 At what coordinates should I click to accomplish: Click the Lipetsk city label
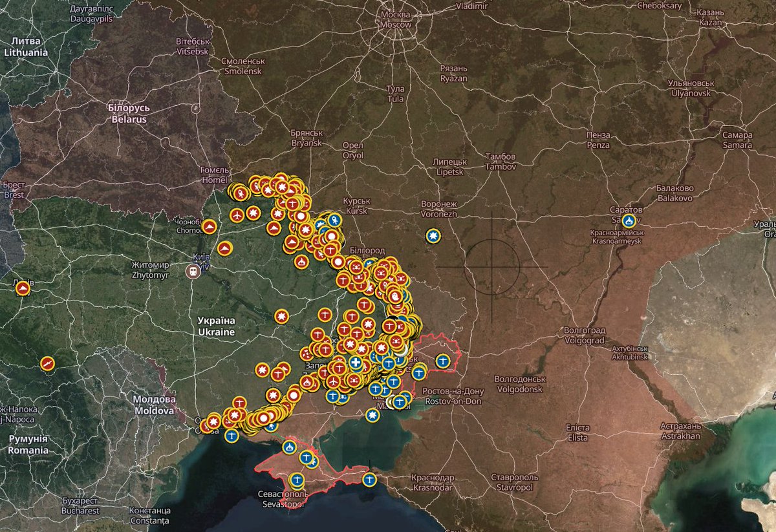click(x=449, y=167)
